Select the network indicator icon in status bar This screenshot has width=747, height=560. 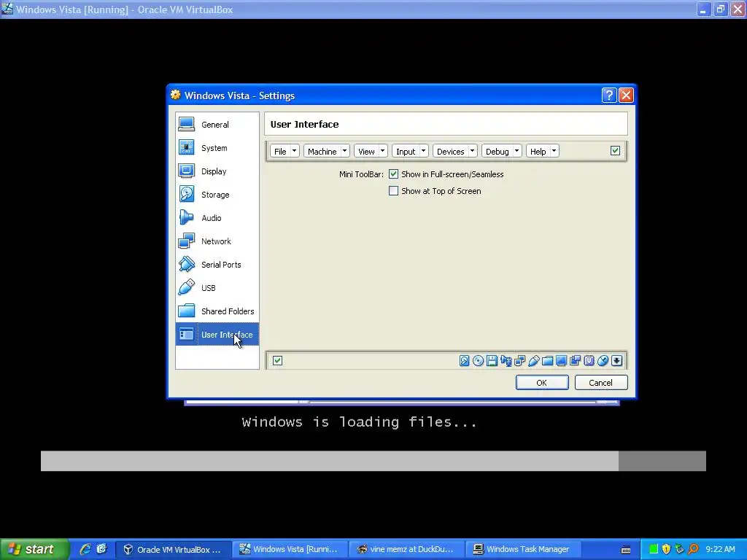pos(519,360)
